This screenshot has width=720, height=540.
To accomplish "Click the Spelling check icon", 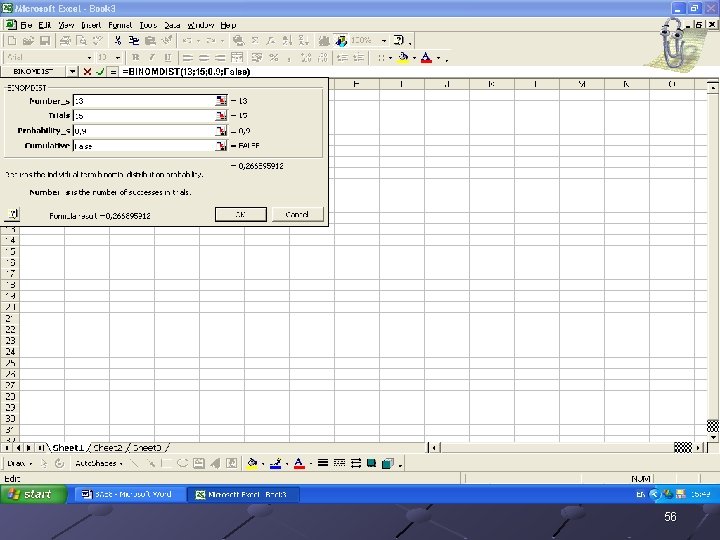I will click(97, 41).
